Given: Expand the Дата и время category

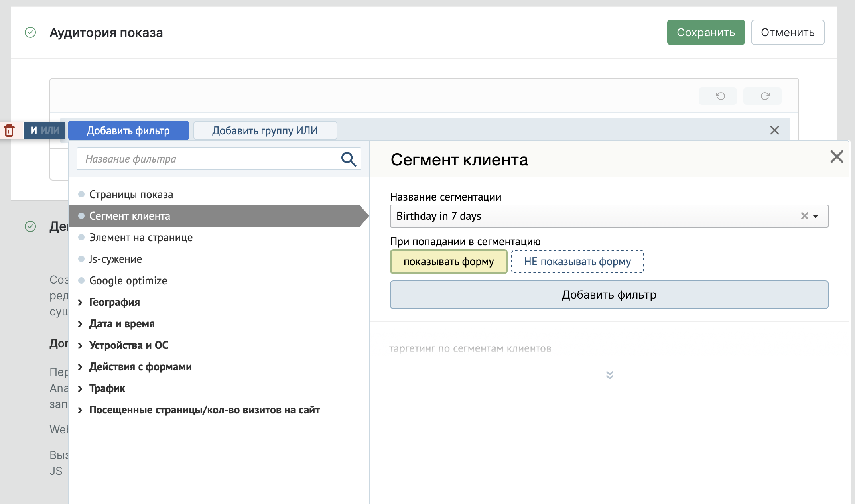Looking at the screenshot, I should [122, 324].
